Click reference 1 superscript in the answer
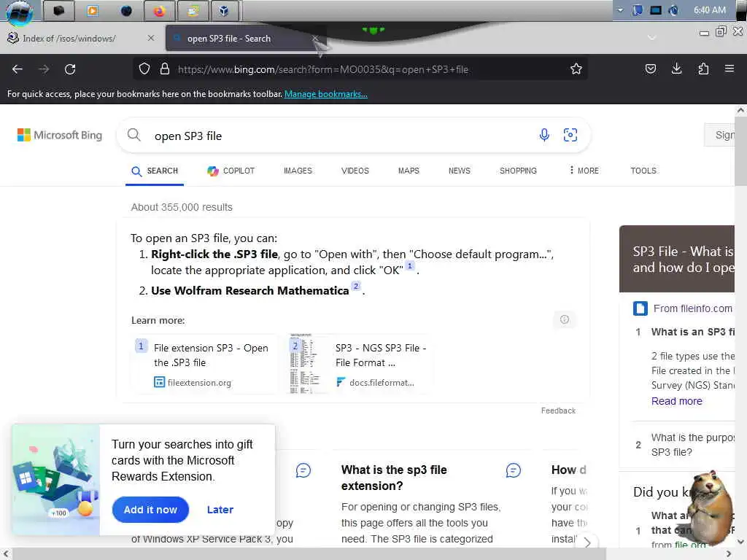Image resolution: width=747 pixels, height=560 pixels. pos(410,266)
